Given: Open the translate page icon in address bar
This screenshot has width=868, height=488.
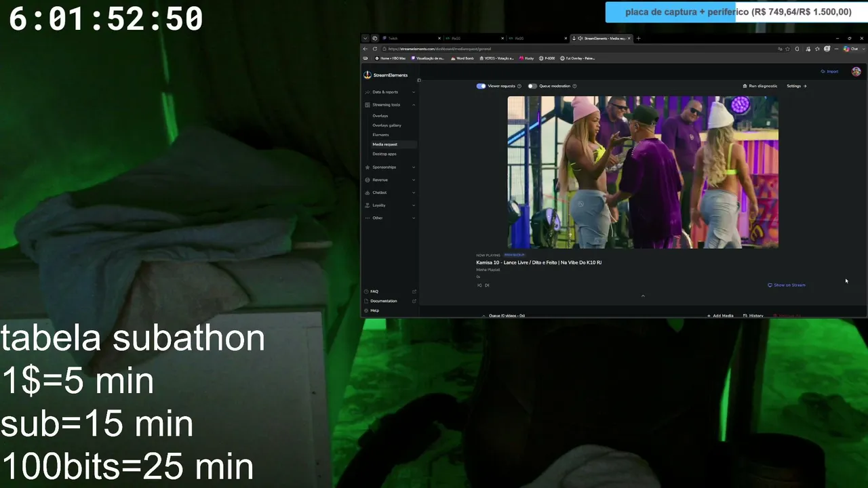Looking at the screenshot, I should pyautogui.click(x=780, y=49).
